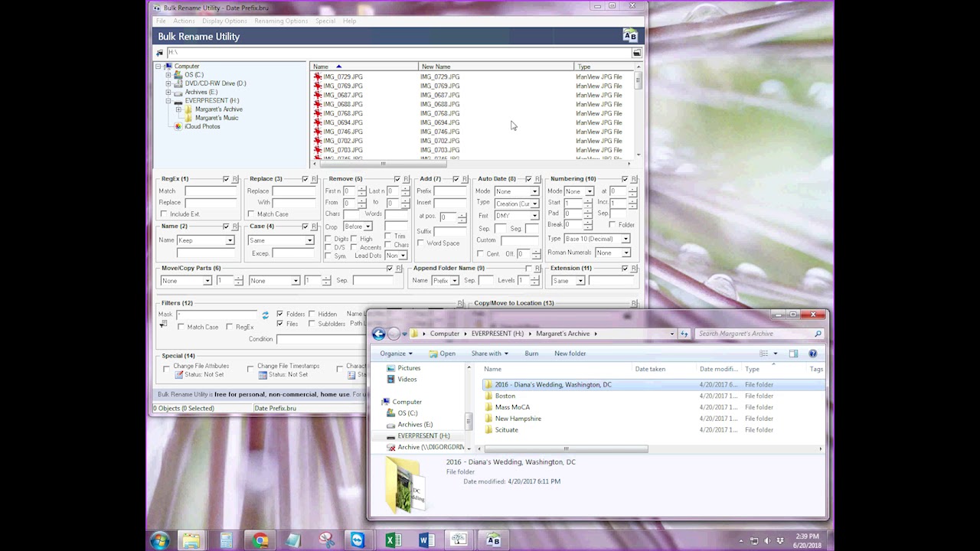Open Google Chrome from the taskbar
Screen dimensions: 980x551
click(x=261, y=540)
